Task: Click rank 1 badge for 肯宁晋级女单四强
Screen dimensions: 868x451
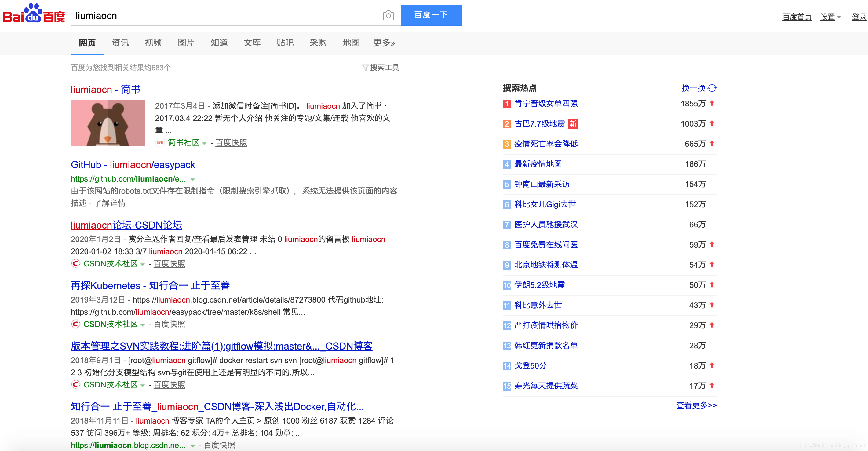Action: click(507, 104)
